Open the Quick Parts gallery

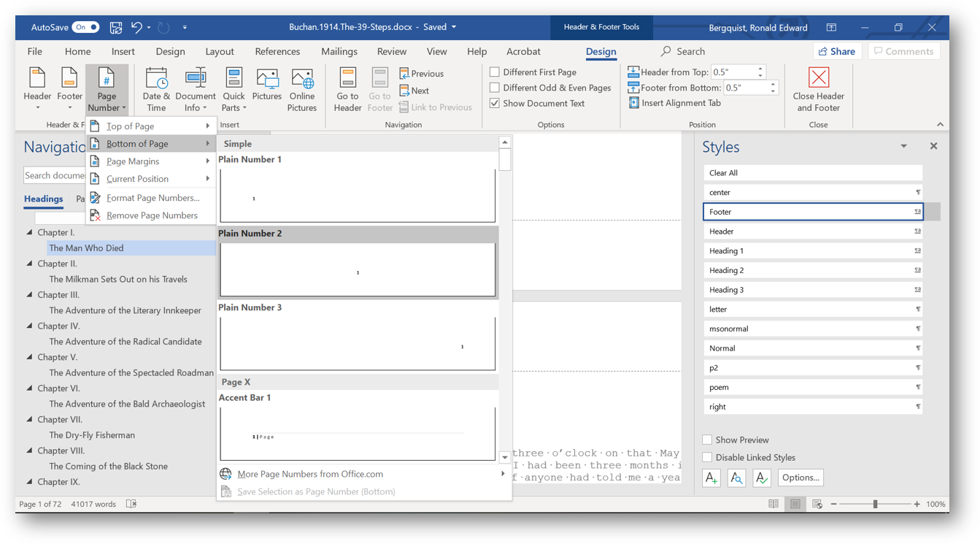(x=234, y=88)
